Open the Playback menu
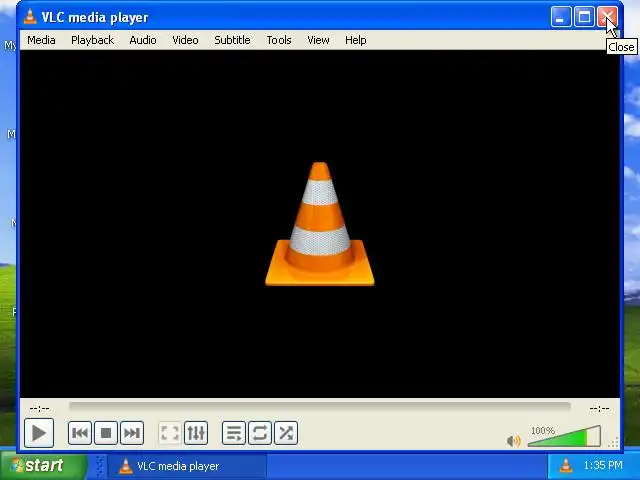Screen dimensions: 640x480 tap(92, 40)
